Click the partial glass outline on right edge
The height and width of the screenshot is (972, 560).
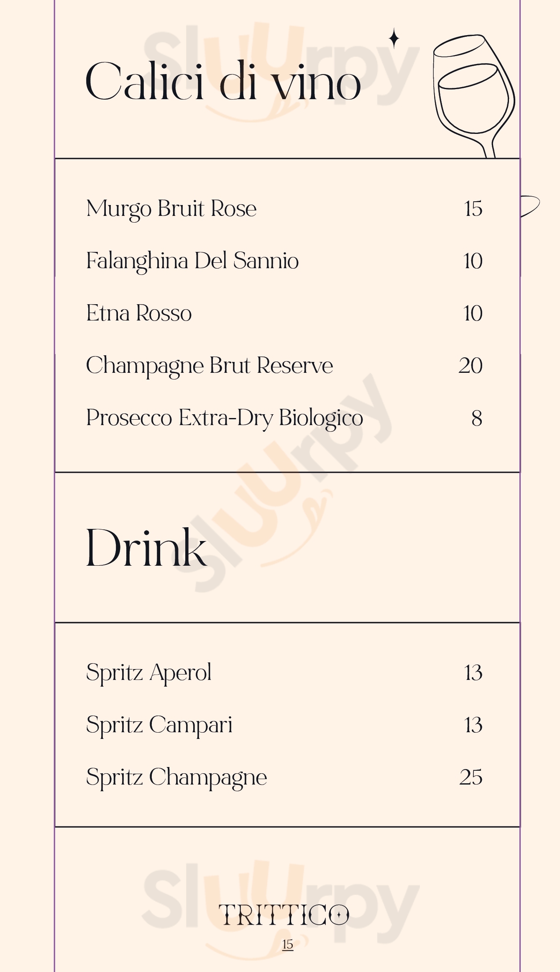pos(529,205)
